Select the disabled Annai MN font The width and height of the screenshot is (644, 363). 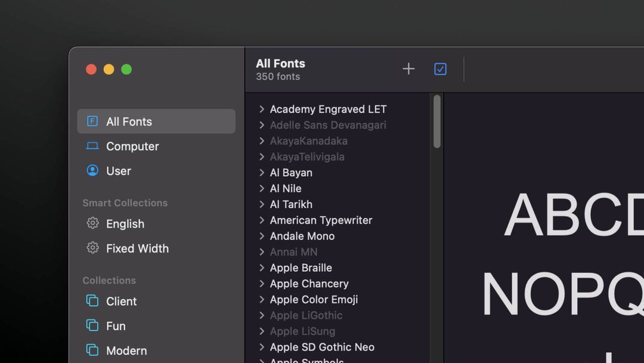pos(293,252)
